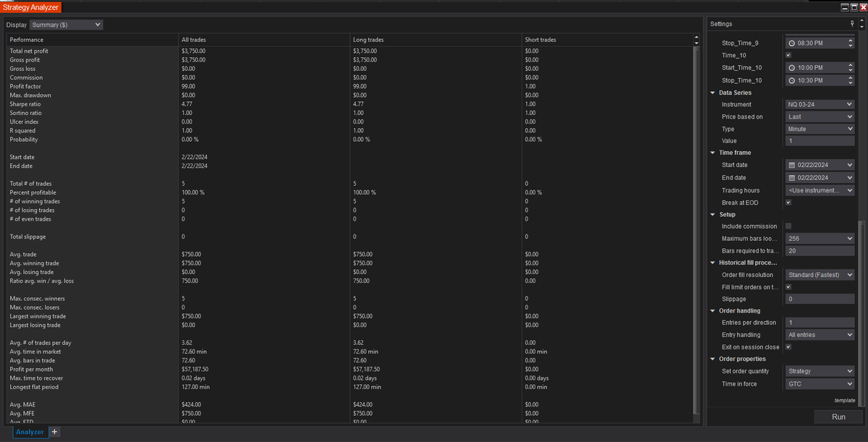This screenshot has width=868, height=442.
Task: Toggle the Break at EOD checkbox
Action: [788, 203]
